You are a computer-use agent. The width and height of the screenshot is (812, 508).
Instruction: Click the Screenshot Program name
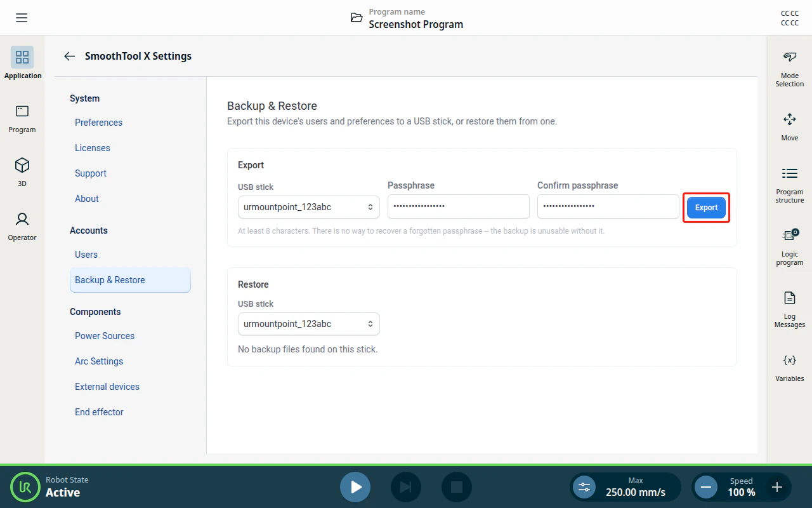pyautogui.click(x=416, y=24)
